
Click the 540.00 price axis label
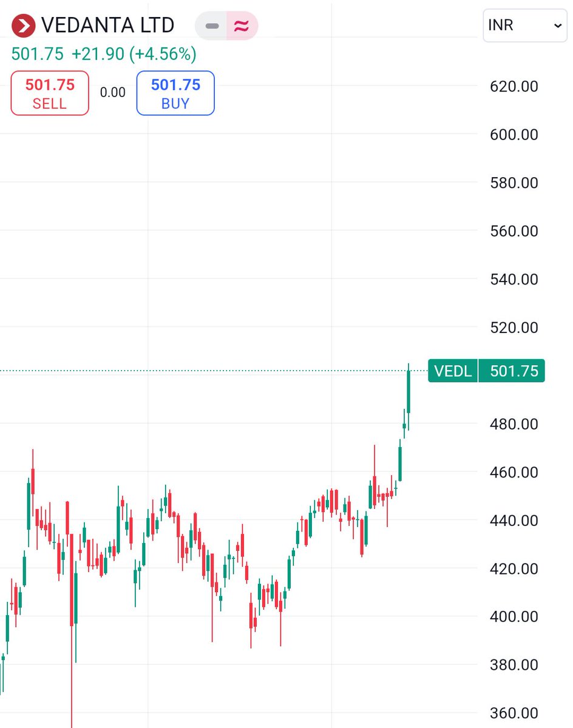[514, 280]
